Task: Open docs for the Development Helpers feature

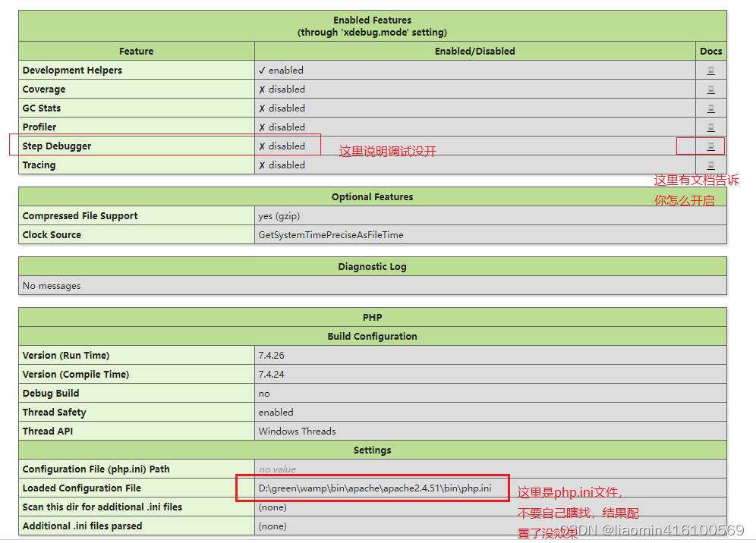Action: pyautogui.click(x=711, y=70)
